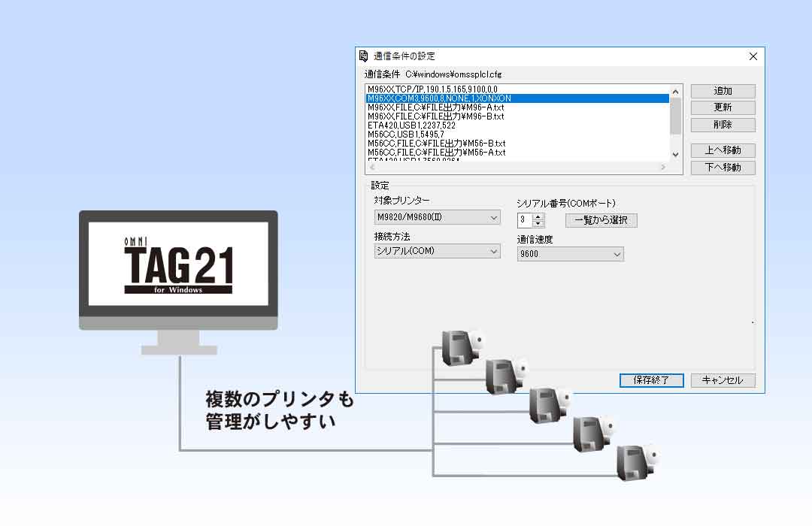The image size is (812, 526).
Task: Click the list's vertical scrollbar thumb
Action: 675,116
